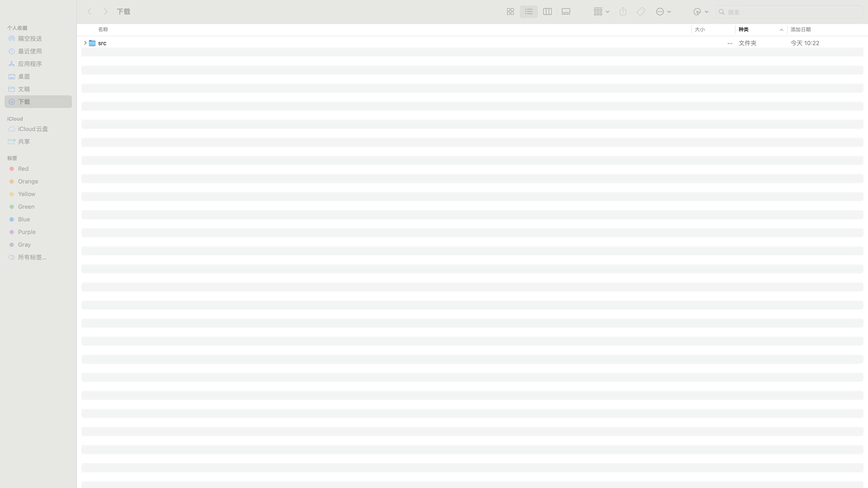Open 最近使用 in sidebar
868x488 pixels.
click(38, 51)
